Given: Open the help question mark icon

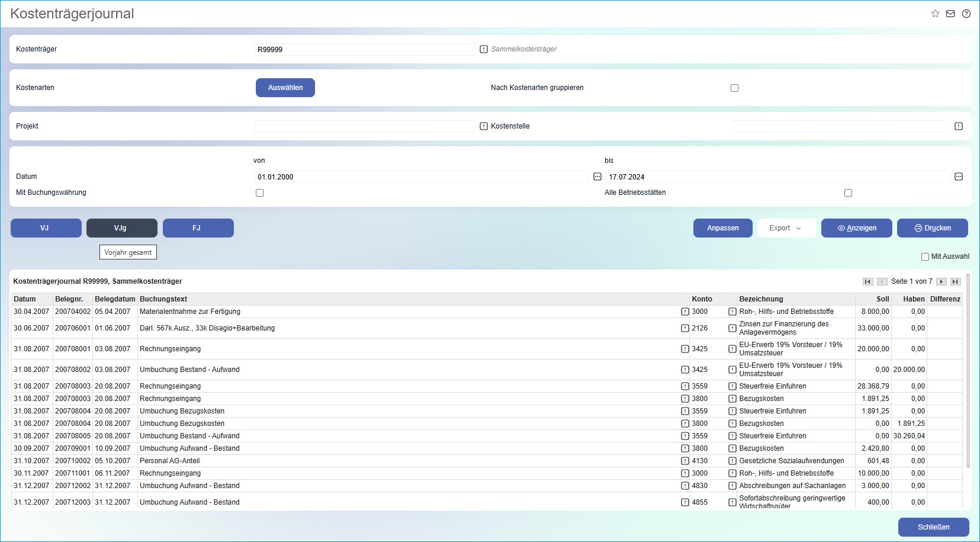Looking at the screenshot, I should tap(966, 14).
